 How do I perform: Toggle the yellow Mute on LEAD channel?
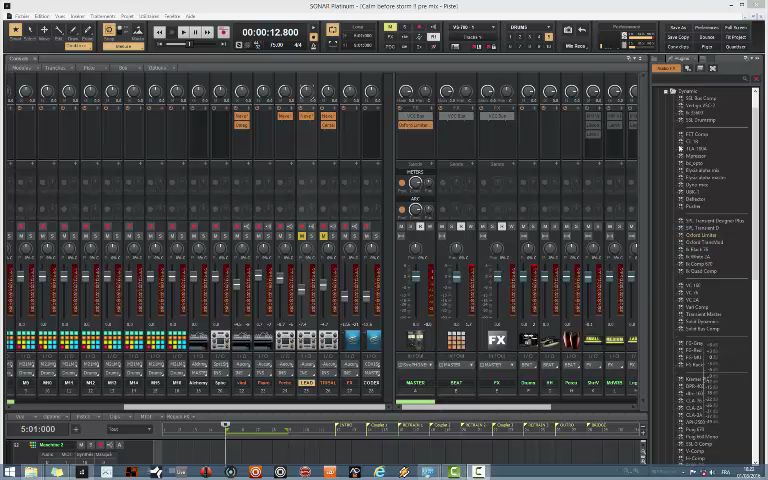pos(302,236)
